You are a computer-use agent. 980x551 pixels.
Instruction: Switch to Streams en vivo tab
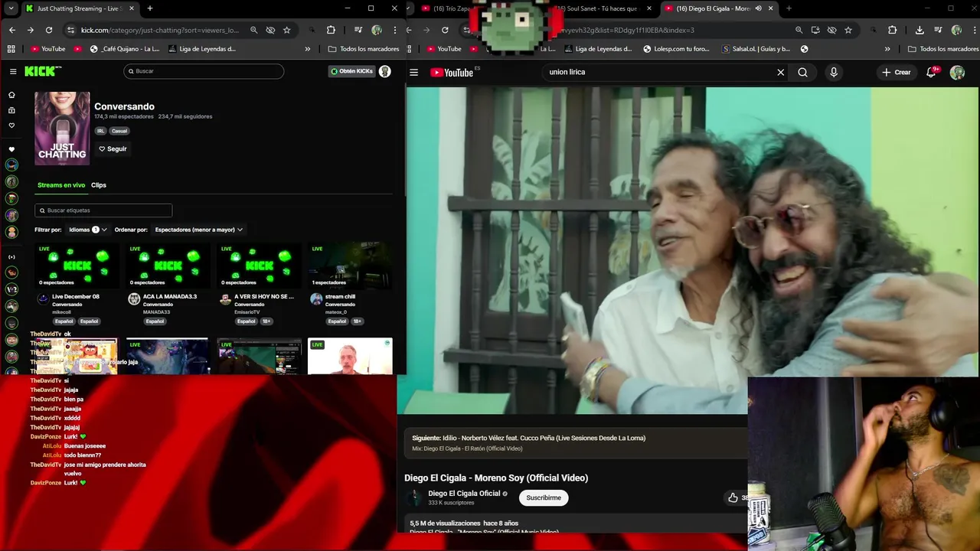[x=61, y=185]
